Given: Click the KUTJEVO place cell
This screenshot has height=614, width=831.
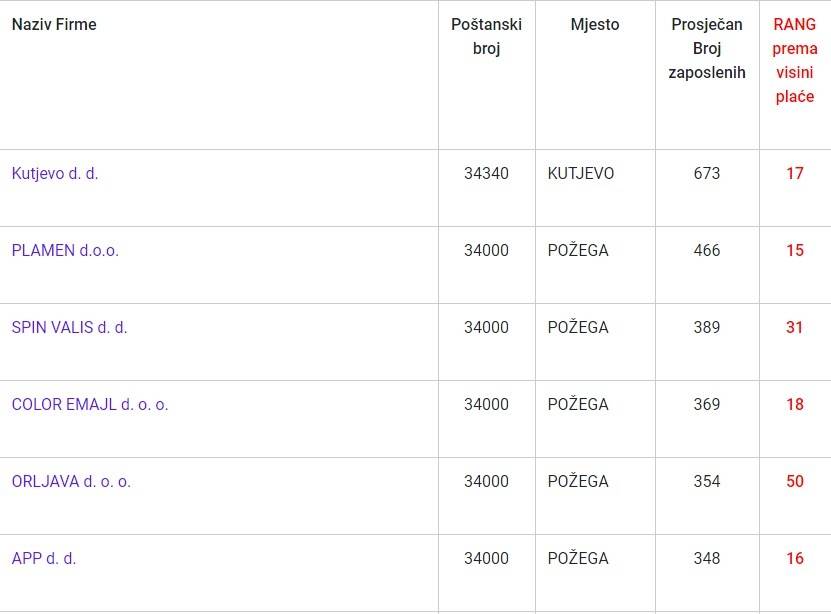Looking at the screenshot, I should [581, 173].
